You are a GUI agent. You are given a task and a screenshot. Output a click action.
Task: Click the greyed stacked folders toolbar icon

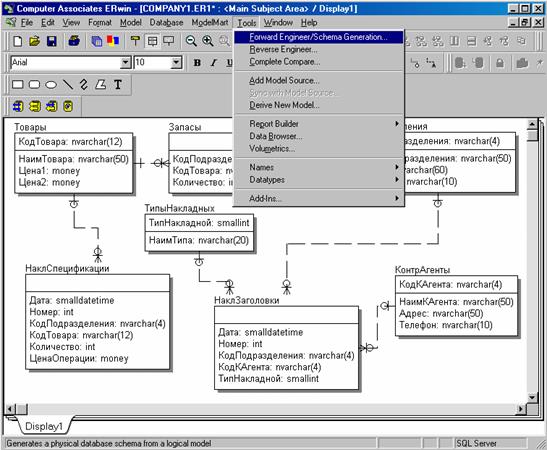pos(522,63)
